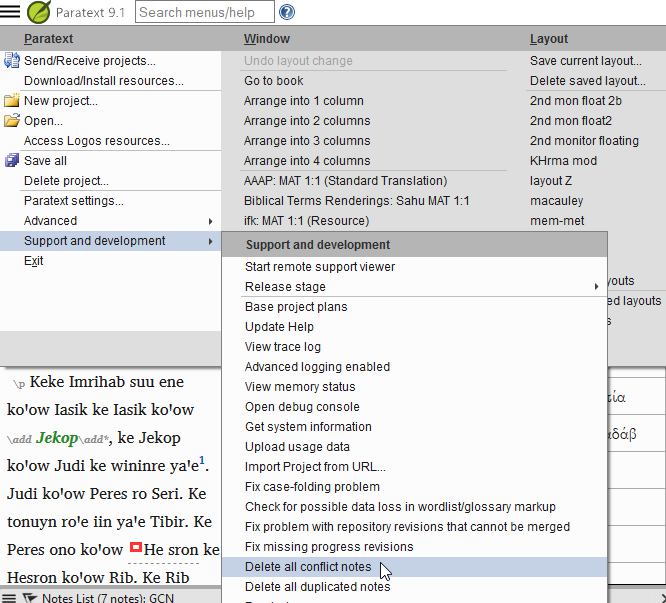The height and width of the screenshot is (603, 666).
Task: Open the Notes List panel hamburger menu
Action: (9, 598)
